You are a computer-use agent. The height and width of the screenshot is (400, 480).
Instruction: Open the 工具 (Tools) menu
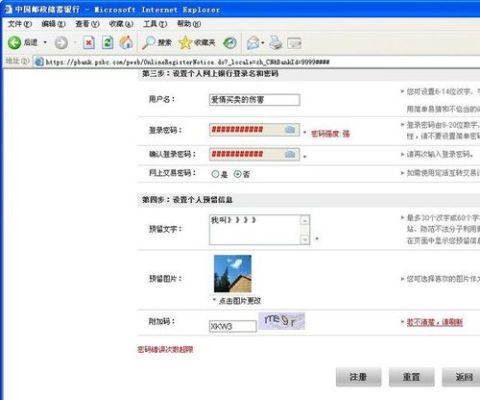[155, 24]
